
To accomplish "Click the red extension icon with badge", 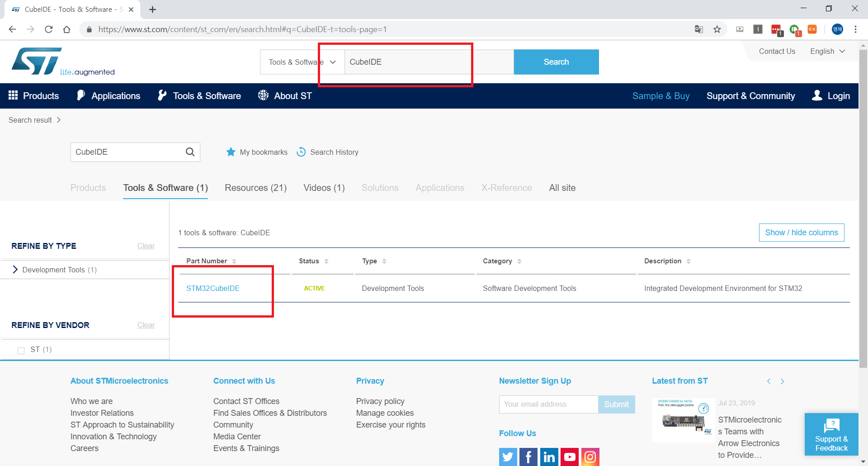I will (777, 30).
